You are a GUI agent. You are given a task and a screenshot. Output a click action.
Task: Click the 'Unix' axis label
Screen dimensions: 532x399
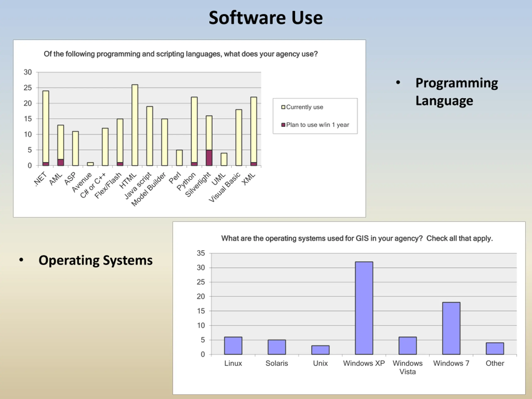[x=320, y=363]
